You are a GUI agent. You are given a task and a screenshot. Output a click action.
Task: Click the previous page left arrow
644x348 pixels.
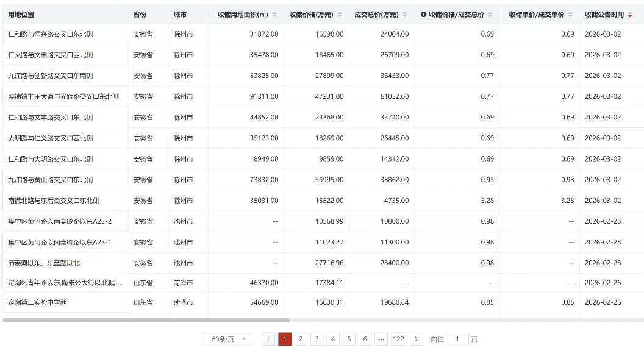268,339
